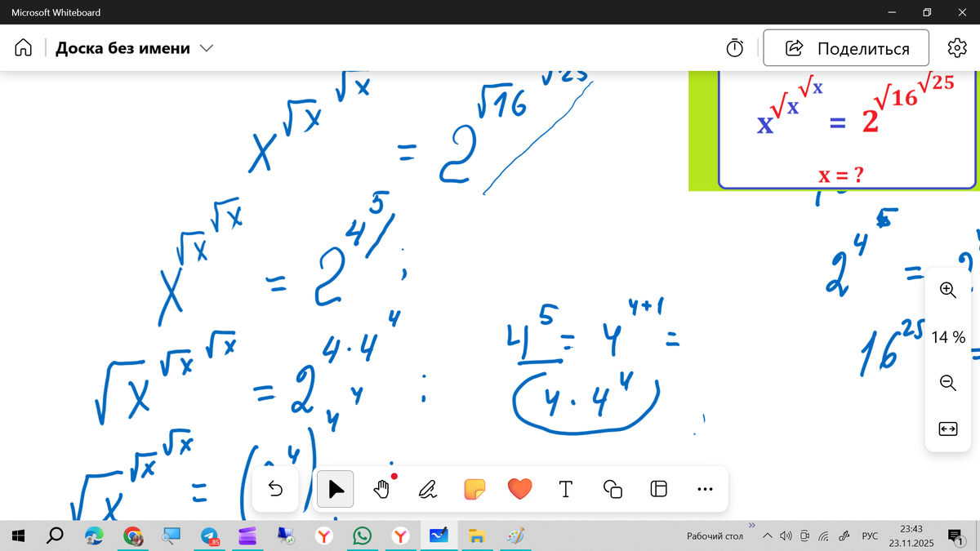Image resolution: width=980 pixels, height=551 pixels.
Task: Switch to the hand pan tool
Action: 381,489
